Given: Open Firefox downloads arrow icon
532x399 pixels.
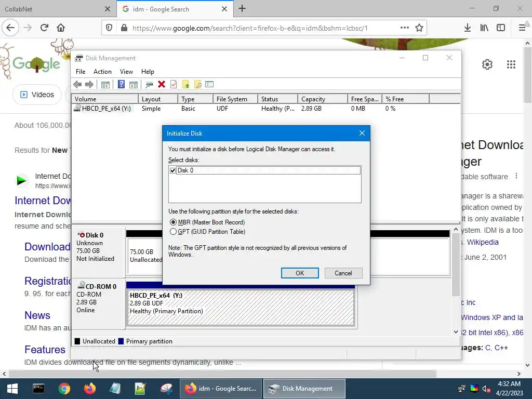Looking at the screenshot, I should pyautogui.click(x=467, y=28).
